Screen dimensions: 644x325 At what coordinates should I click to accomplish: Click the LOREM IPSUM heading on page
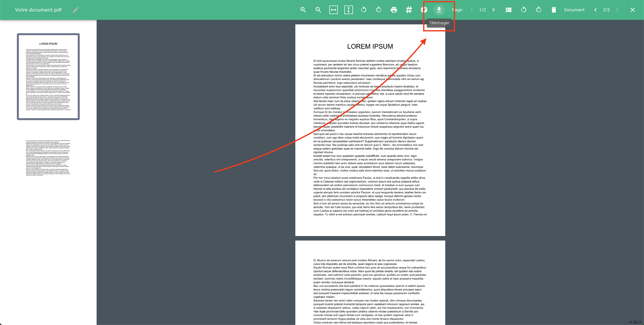click(370, 47)
